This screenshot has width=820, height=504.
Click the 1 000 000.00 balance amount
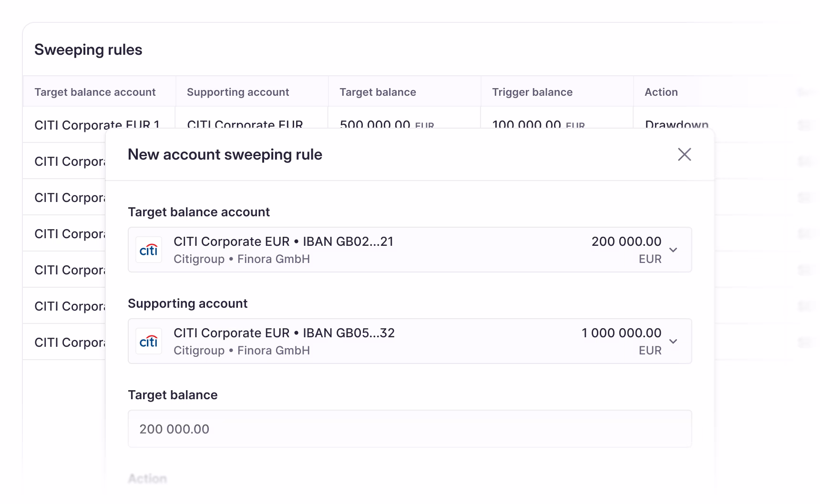(x=621, y=333)
